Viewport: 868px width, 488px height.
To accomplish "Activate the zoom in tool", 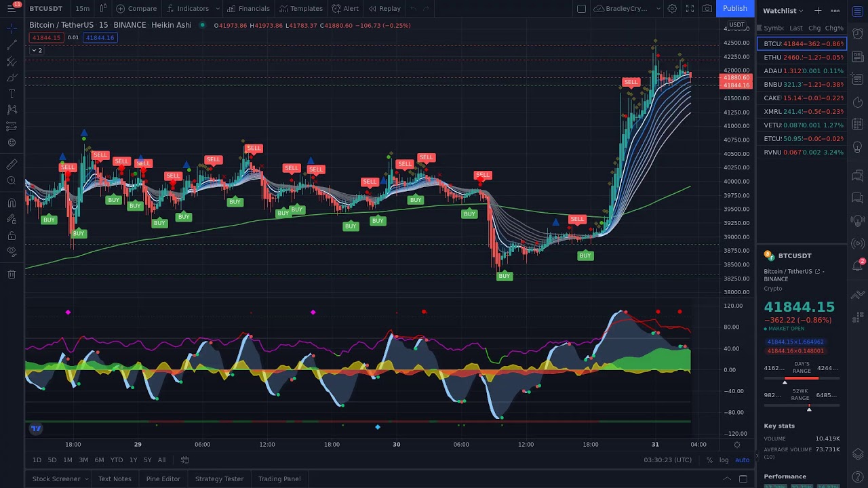I will click(x=12, y=180).
